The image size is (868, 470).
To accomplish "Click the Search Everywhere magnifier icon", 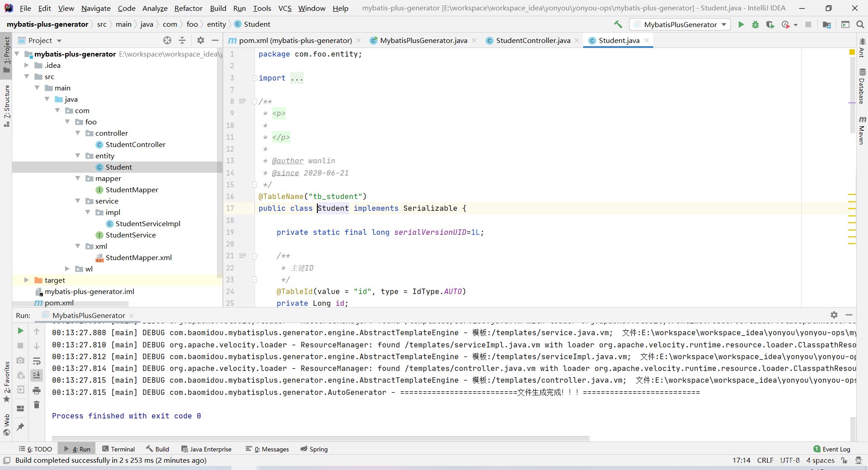I will pyautogui.click(x=860, y=24).
